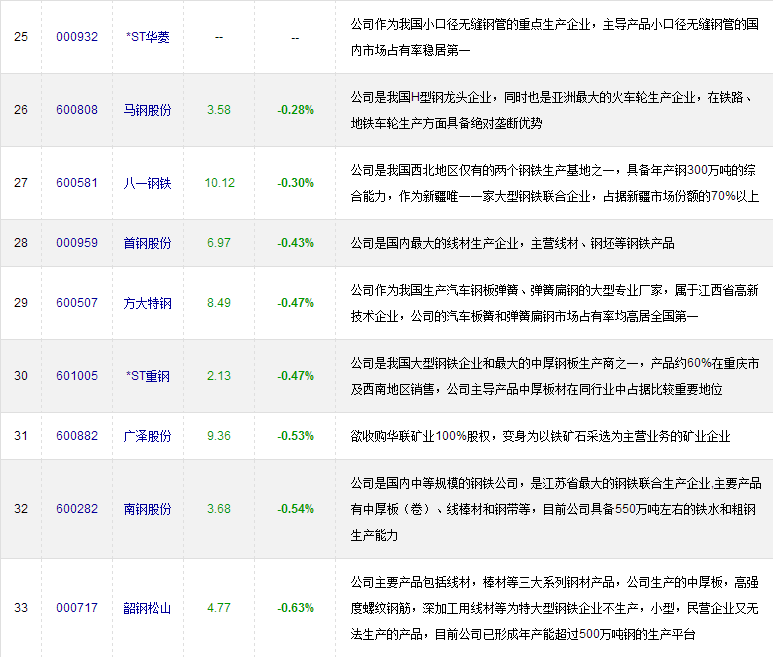773x657 pixels.
Task: Select *ST重钢 change -0.47%
Action: [x=295, y=376]
